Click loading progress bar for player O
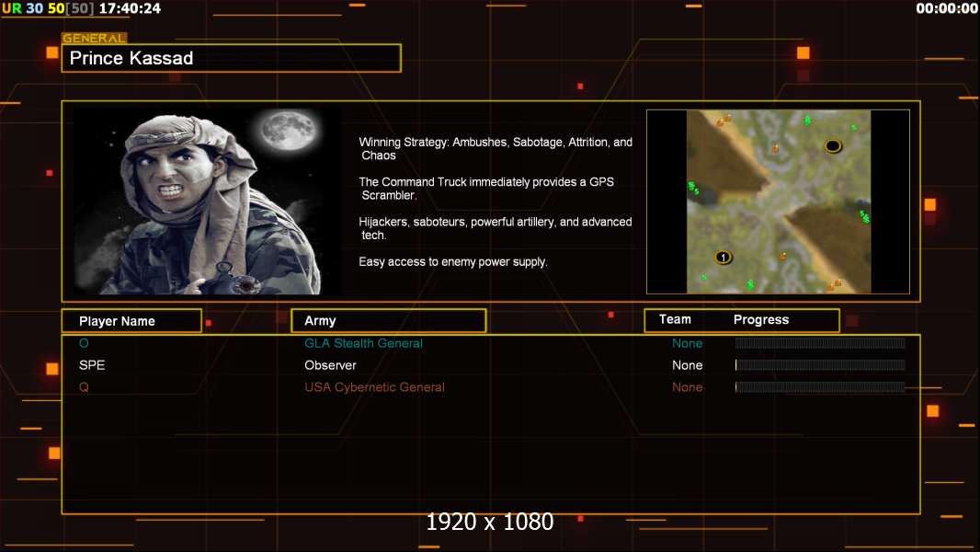This screenshot has width=980, height=552. point(820,342)
